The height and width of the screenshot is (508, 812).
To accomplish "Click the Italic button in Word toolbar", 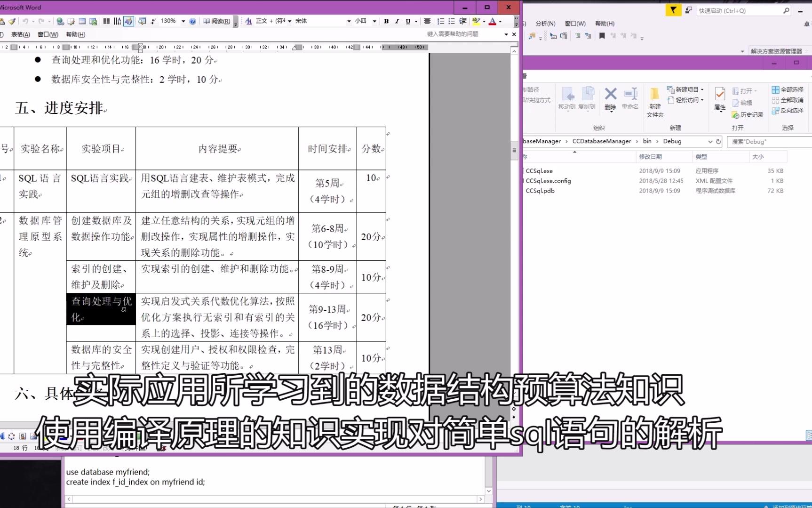I will (x=397, y=21).
